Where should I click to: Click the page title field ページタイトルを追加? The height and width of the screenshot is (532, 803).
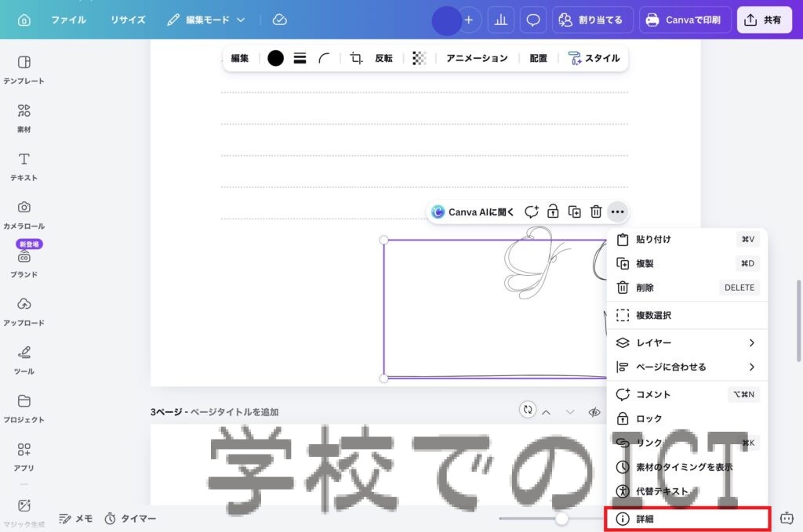click(x=234, y=411)
